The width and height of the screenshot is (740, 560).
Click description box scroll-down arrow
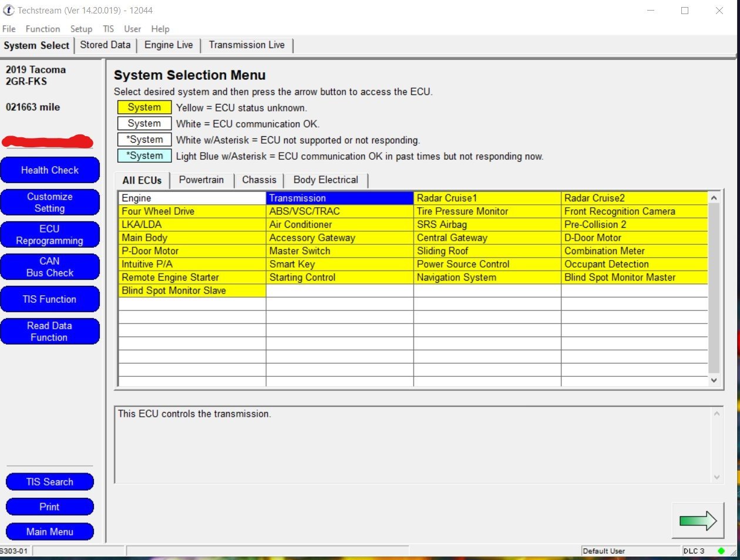(717, 477)
